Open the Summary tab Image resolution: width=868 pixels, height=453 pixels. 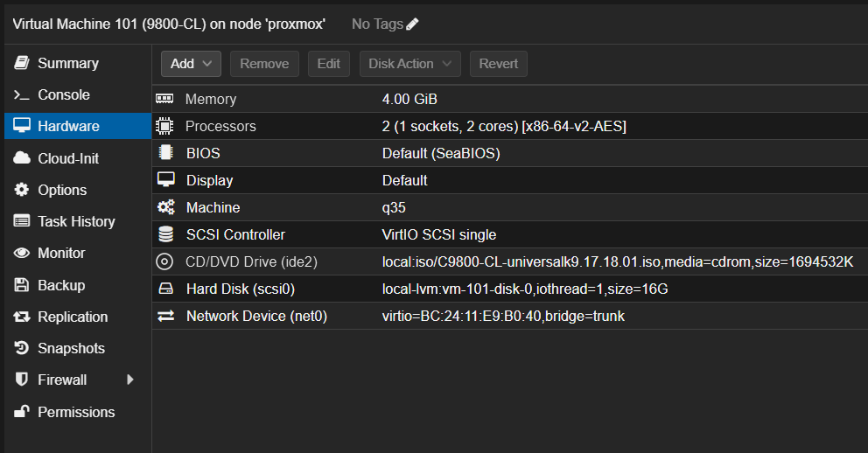pos(78,63)
